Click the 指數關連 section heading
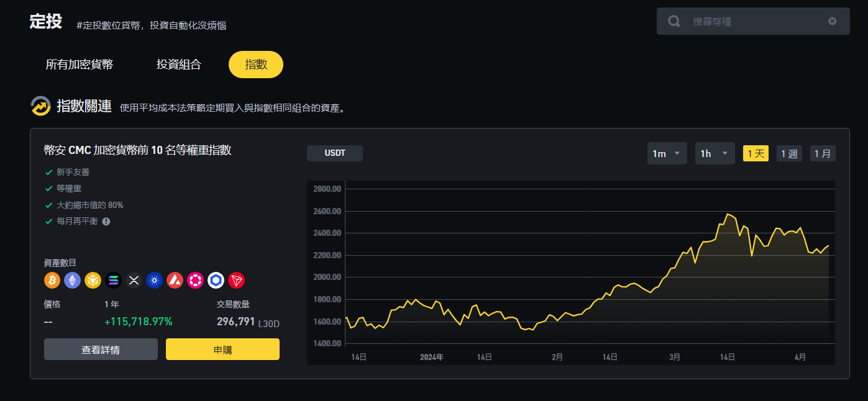The image size is (868, 401). pyautogui.click(x=84, y=106)
